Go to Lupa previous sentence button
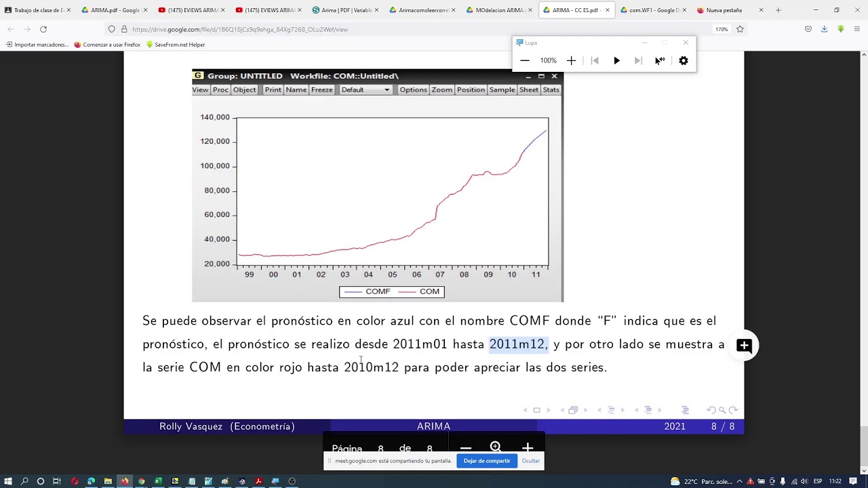 click(595, 61)
